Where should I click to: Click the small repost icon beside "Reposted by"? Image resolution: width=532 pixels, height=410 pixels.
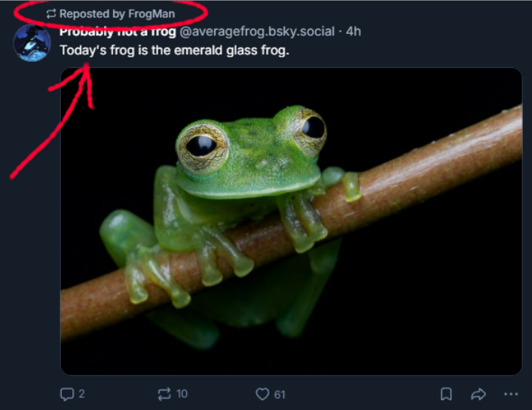click(51, 14)
